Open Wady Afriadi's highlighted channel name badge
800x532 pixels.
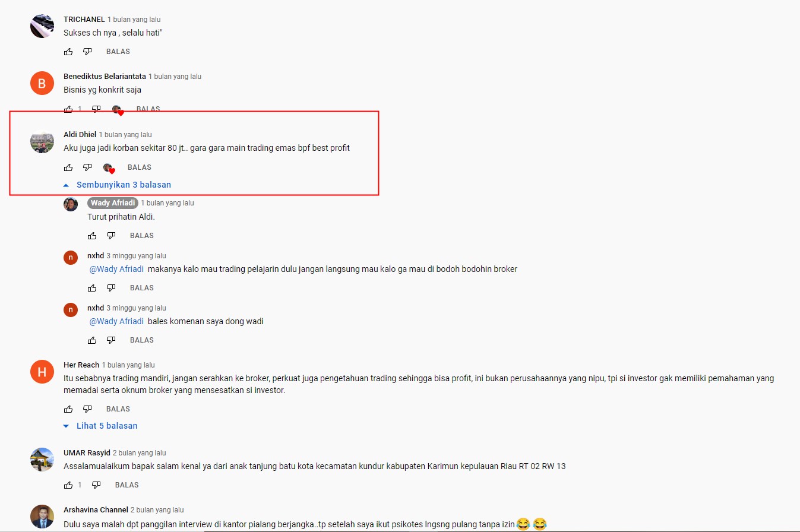113,203
